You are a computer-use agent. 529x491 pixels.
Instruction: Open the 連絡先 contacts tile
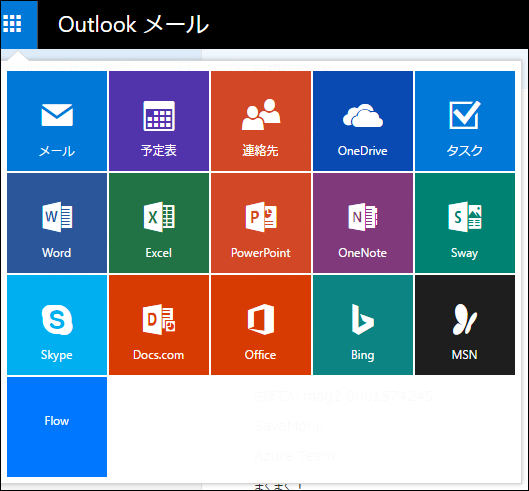(261, 121)
